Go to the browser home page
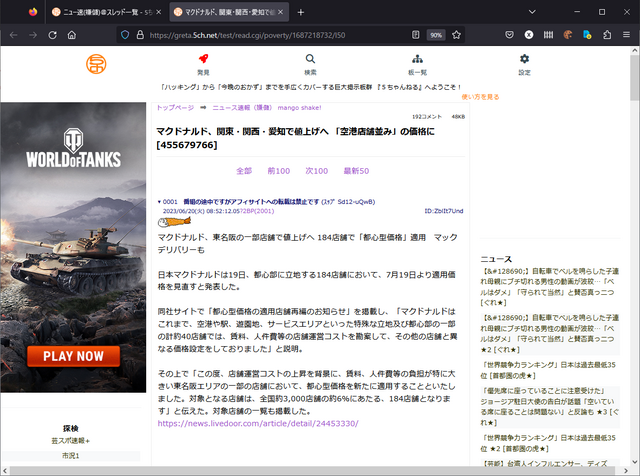The width and height of the screenshot is (640, 476). coord(72,35)
